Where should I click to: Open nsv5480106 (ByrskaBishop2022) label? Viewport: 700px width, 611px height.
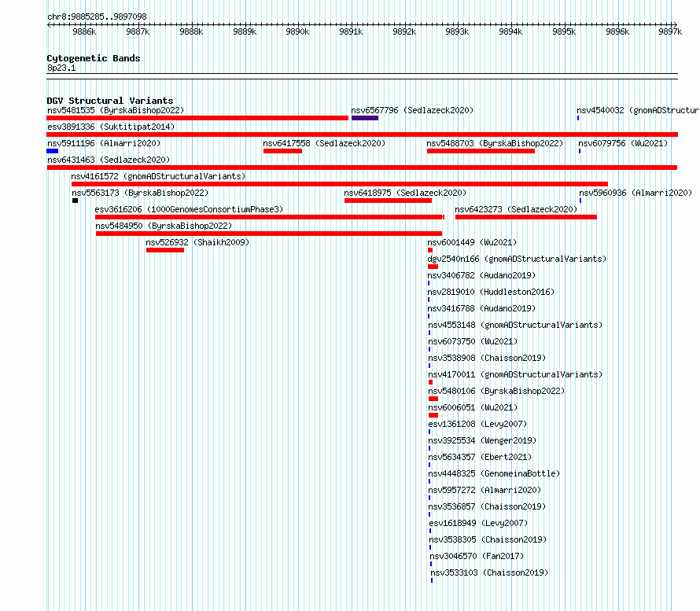[x=496, y=391]
